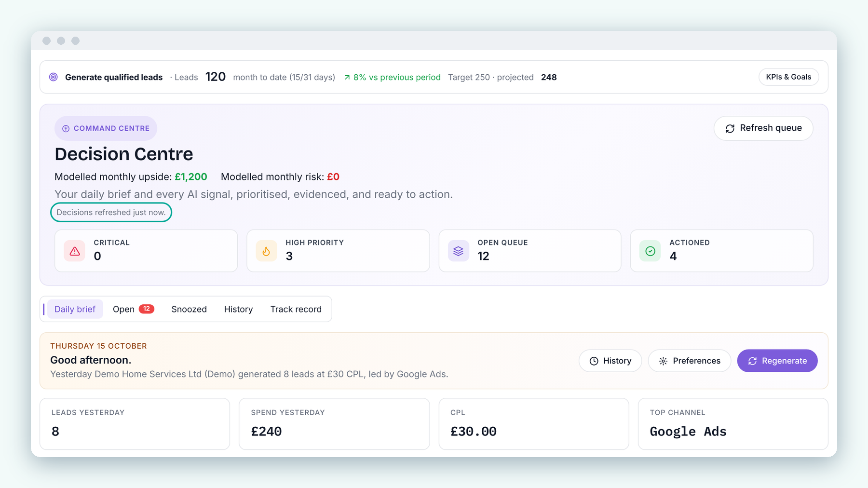Open the Open Queue card
The width and height of the screenshot is (868, 488).
coord(530,251)
